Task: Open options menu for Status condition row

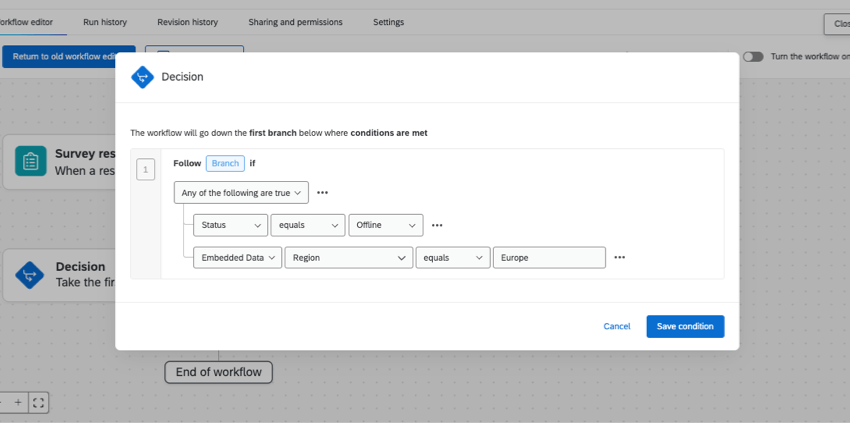Action: point(437,225)
